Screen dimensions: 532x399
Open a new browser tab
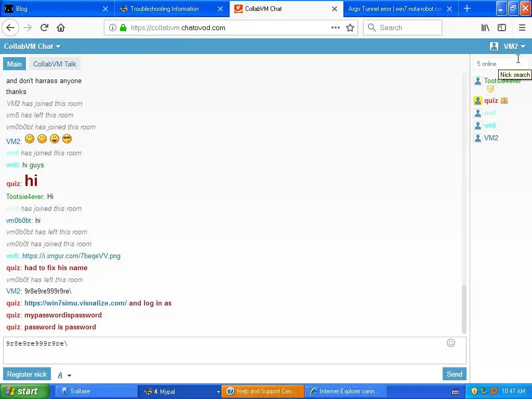[x=467, y=8]
